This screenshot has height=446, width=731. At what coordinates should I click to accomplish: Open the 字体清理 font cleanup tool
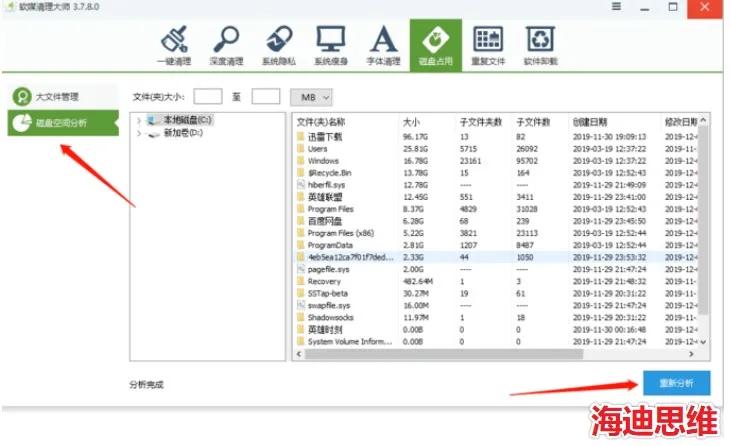pos(383,45)
